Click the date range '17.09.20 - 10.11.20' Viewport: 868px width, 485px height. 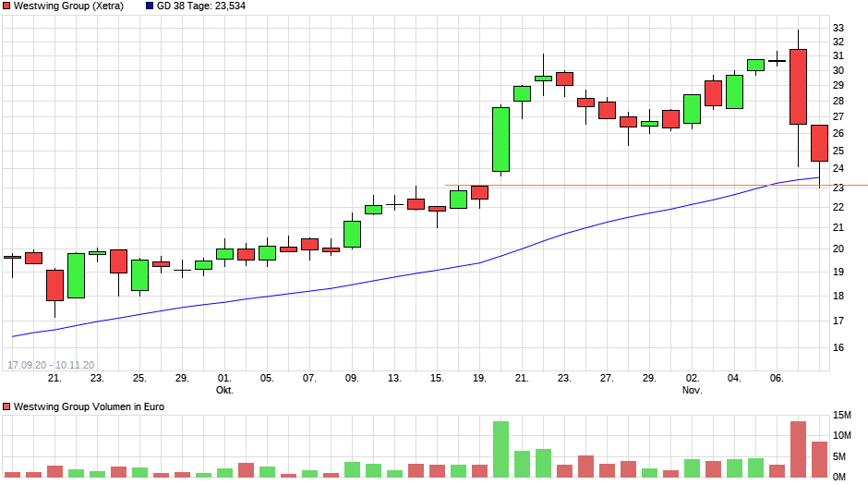(x=51, y=365)
